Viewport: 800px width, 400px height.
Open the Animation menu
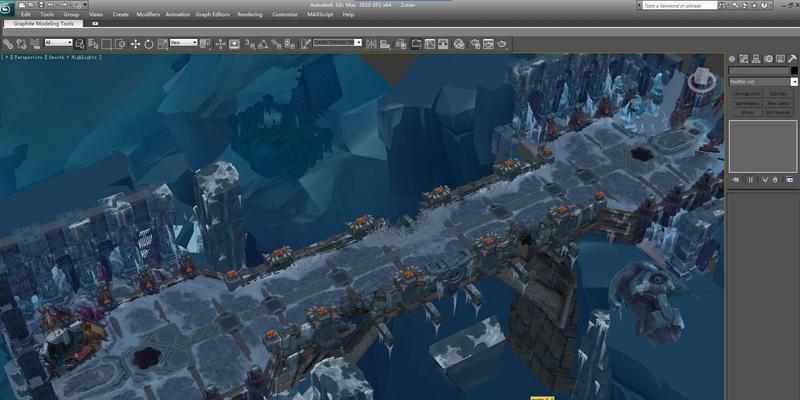[178, 14]
